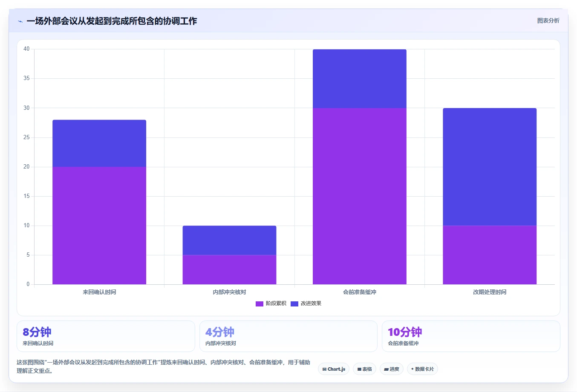Viewport: 577px width, 392px height.
Task: Click purple bar segment for 改期处理时间
Action: click(490, 255)
